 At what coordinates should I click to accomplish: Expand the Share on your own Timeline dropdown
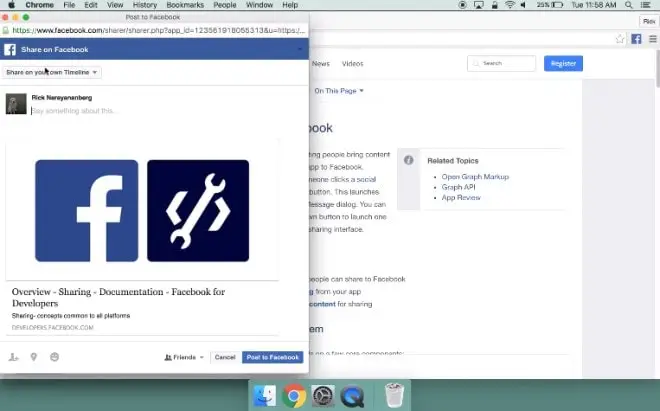coord(52,72)
